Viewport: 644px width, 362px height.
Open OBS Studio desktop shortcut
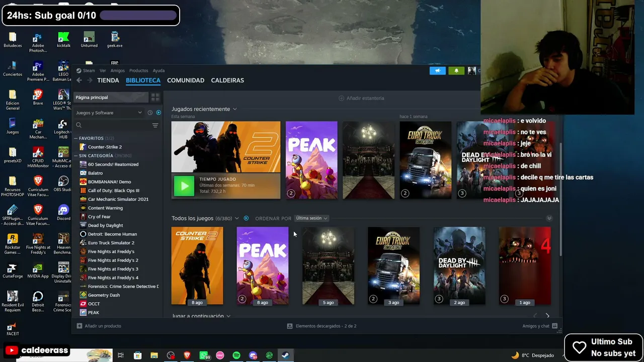click(63, 184)
